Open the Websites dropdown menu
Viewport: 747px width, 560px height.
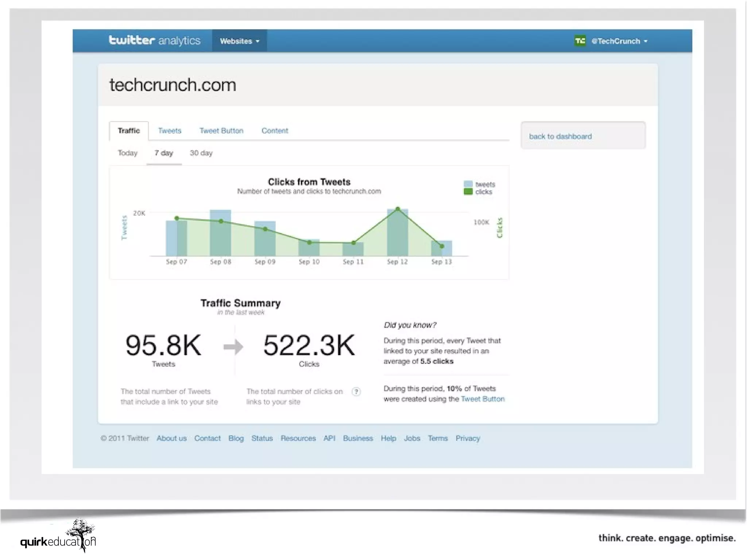pos(239,41)
